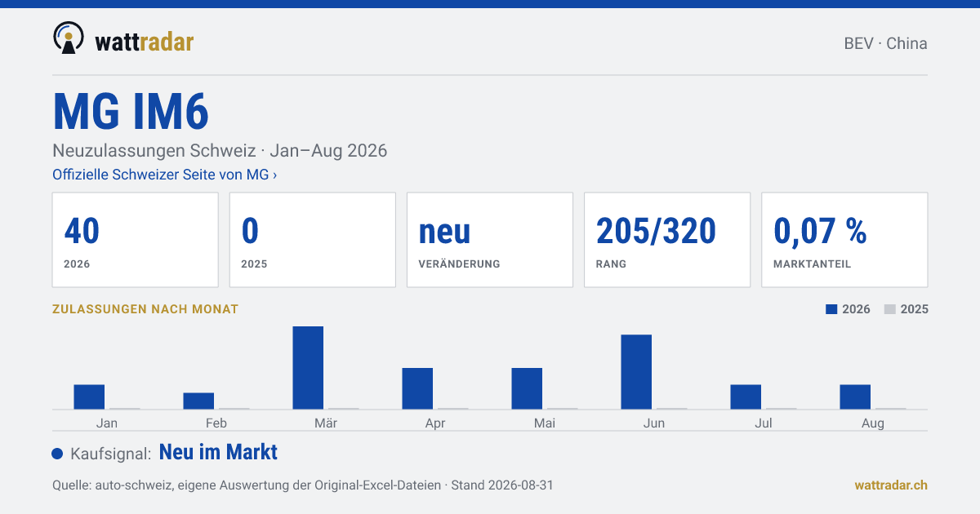Image resolution: width=980 pixels, height=514 pixels.
Task: Click the wattradar radar logo icon
Action: [x=69, y=38]
